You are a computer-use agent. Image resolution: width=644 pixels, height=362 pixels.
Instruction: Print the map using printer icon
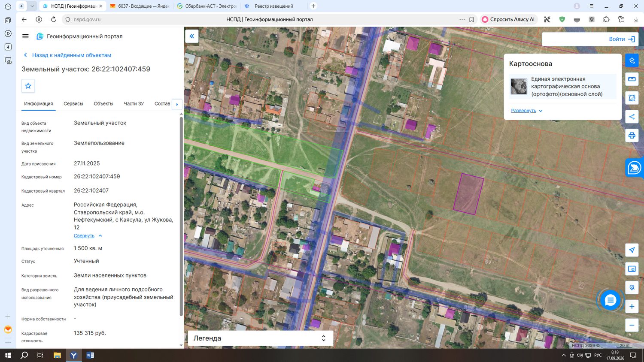coord(632,136)
